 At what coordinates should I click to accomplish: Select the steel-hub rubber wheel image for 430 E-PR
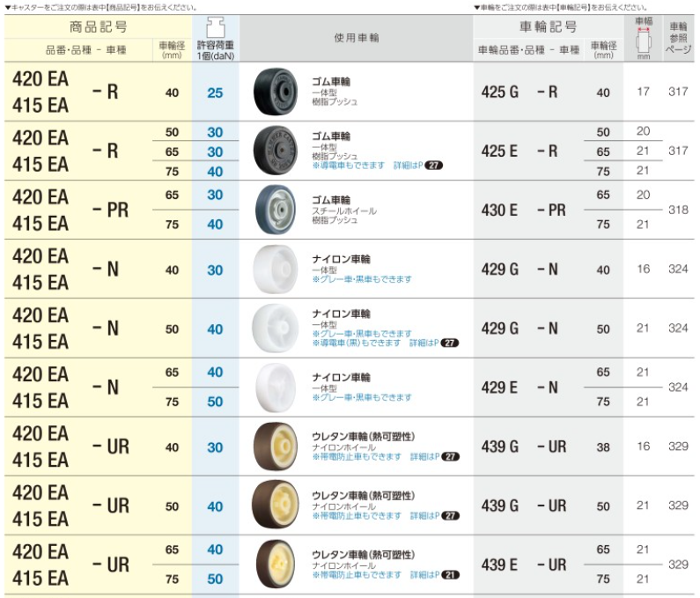click(x=276, y=210)
